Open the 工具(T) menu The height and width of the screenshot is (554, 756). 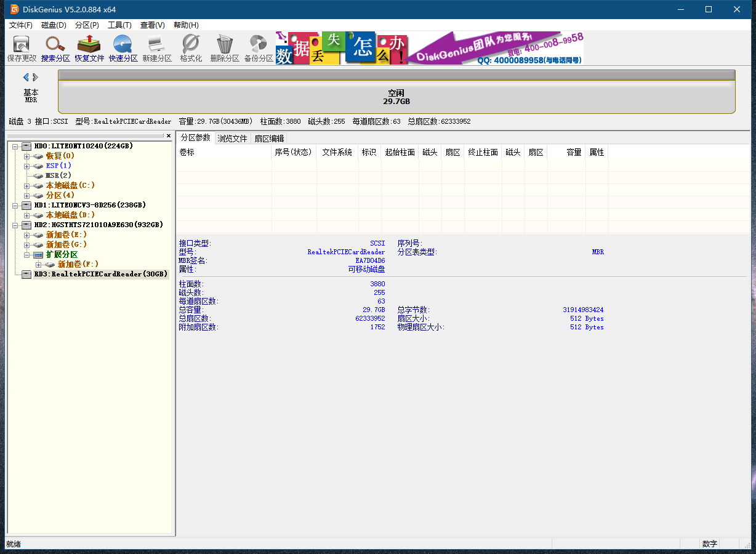[x=119, y=25]
